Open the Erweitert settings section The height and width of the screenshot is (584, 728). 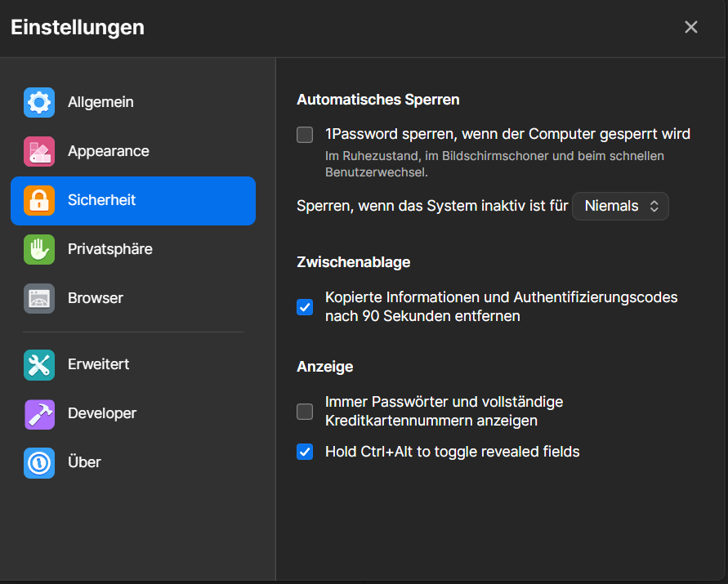point(98,364)
